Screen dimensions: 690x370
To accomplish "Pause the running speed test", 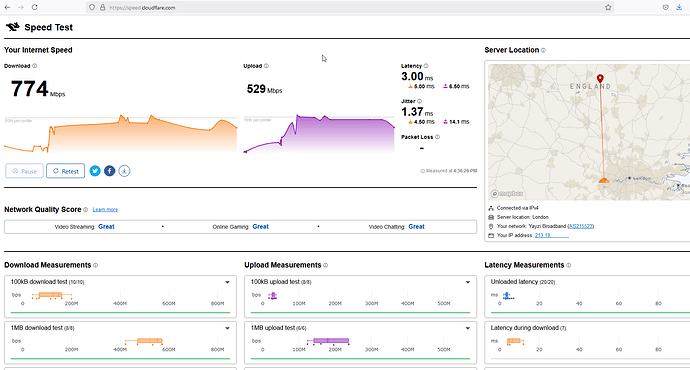I will click(25, 171).
